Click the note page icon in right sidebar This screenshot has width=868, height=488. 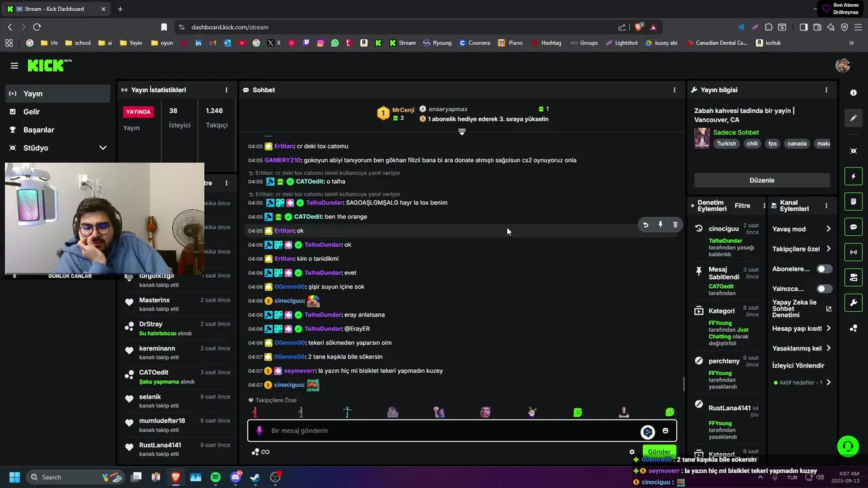coord(853,202)
